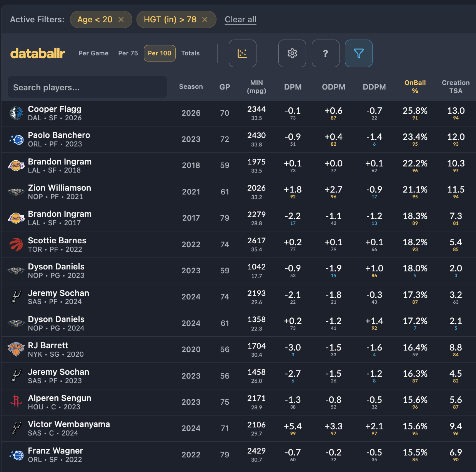Screen dimensions: 476x472
Task: Select Alperen Sengun's player name
Action: (60, 398)
